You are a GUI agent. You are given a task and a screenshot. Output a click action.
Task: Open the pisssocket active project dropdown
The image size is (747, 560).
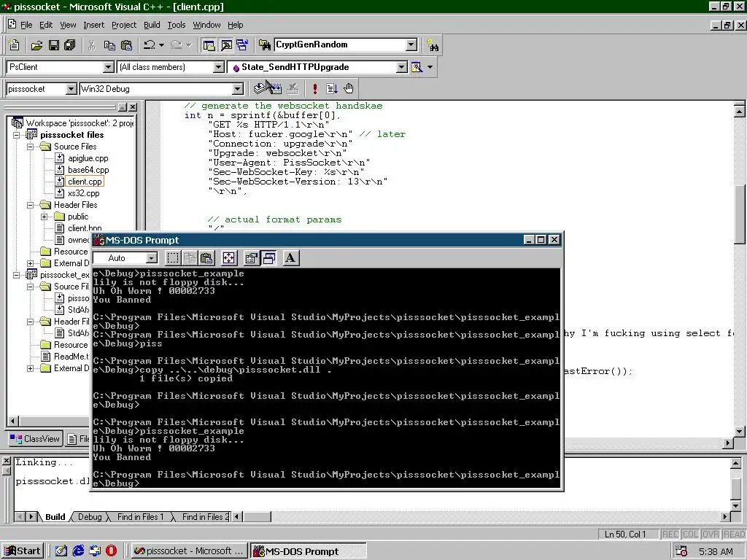[71, 89]
